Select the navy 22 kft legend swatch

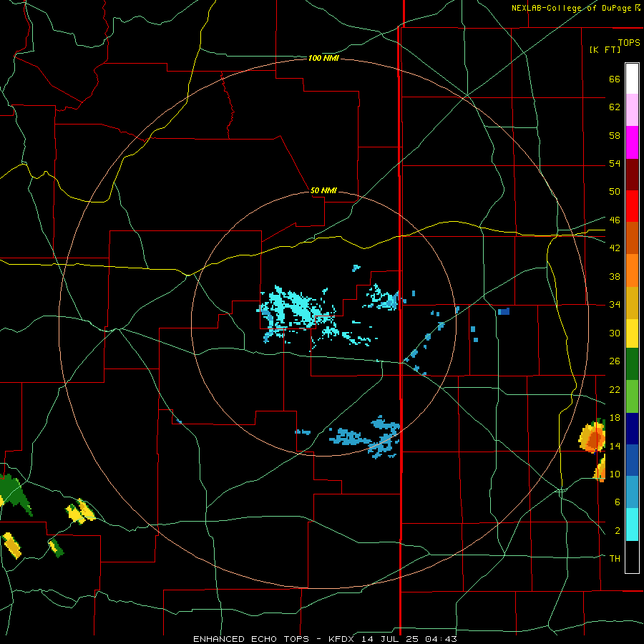click(632, 429)
